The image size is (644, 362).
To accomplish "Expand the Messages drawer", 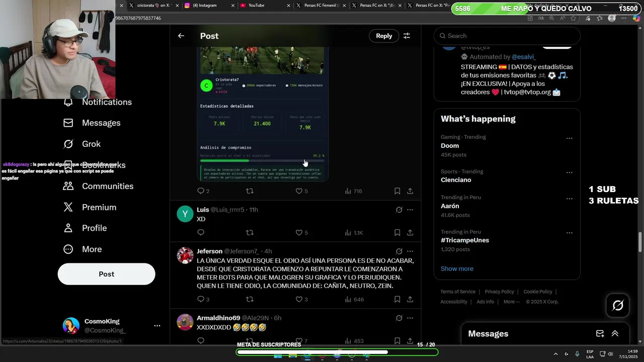I will tap(615, 333).
